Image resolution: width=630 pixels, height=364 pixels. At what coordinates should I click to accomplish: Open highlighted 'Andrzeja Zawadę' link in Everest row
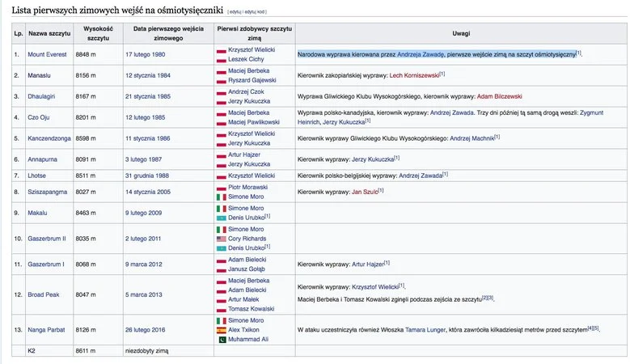(421, 54)
